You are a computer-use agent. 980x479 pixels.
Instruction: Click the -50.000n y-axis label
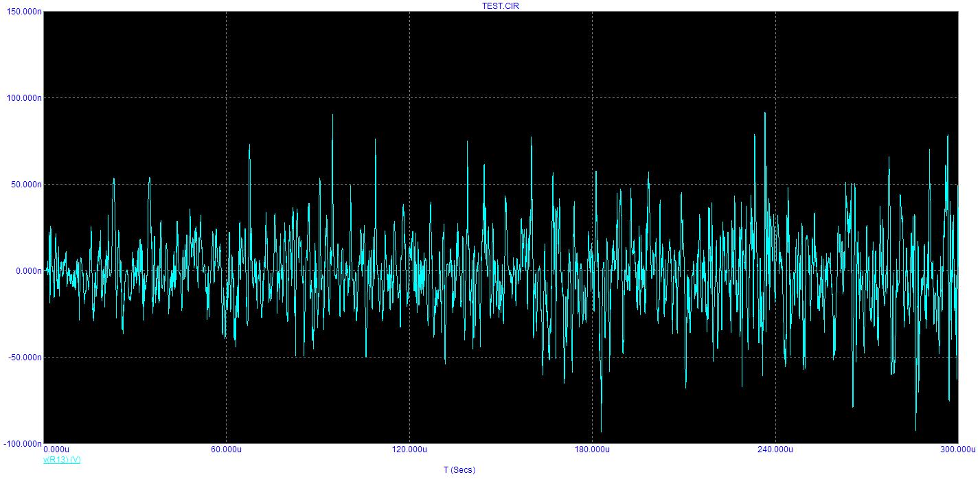point(25,358)
